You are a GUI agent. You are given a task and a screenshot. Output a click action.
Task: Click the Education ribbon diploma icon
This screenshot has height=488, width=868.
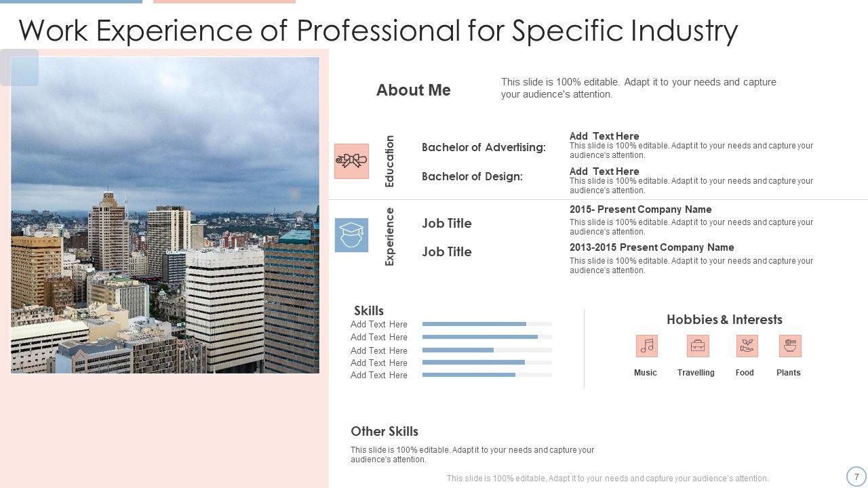coord(351,161)
